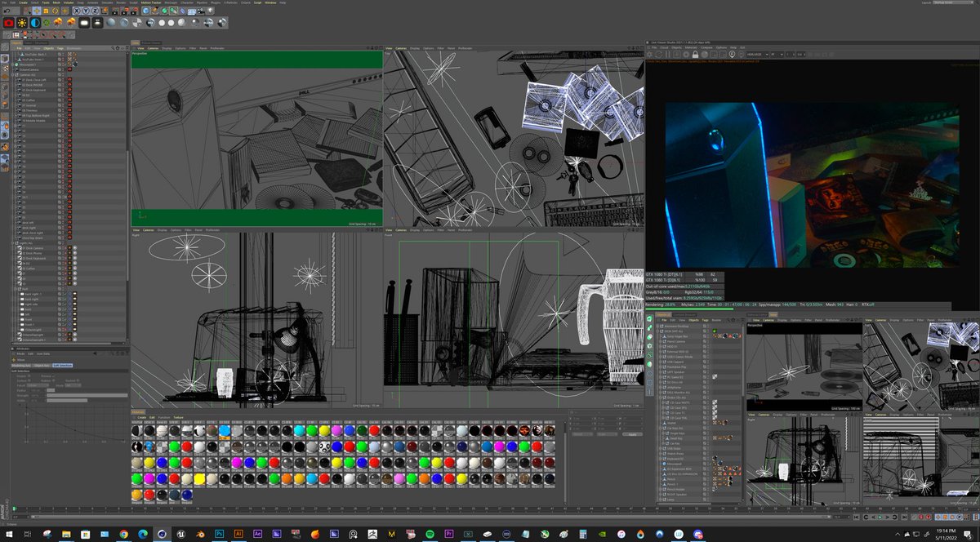Click the X axis lock icon

tap(77, 11)
